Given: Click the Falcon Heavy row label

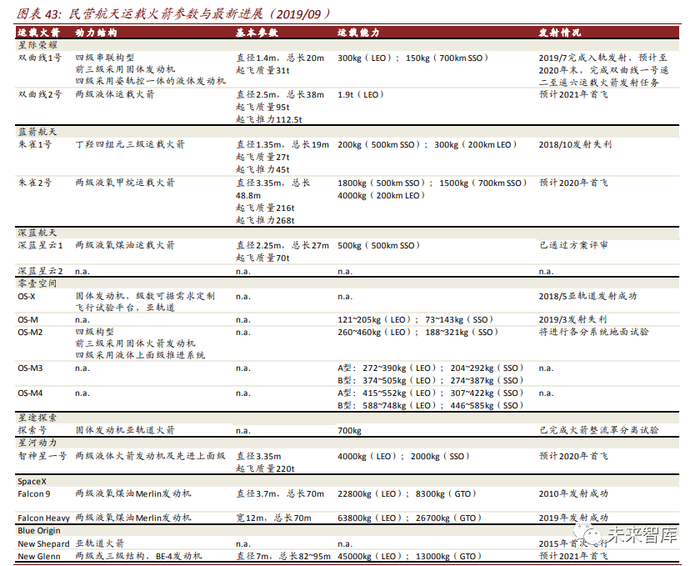Looking at the screenshot, I should [44, 518].
